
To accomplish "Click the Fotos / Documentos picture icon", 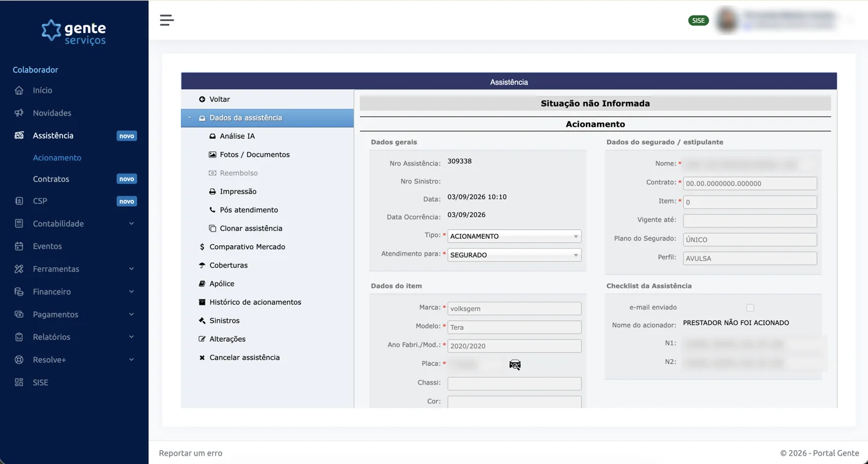I will click(x=213, y=155).
